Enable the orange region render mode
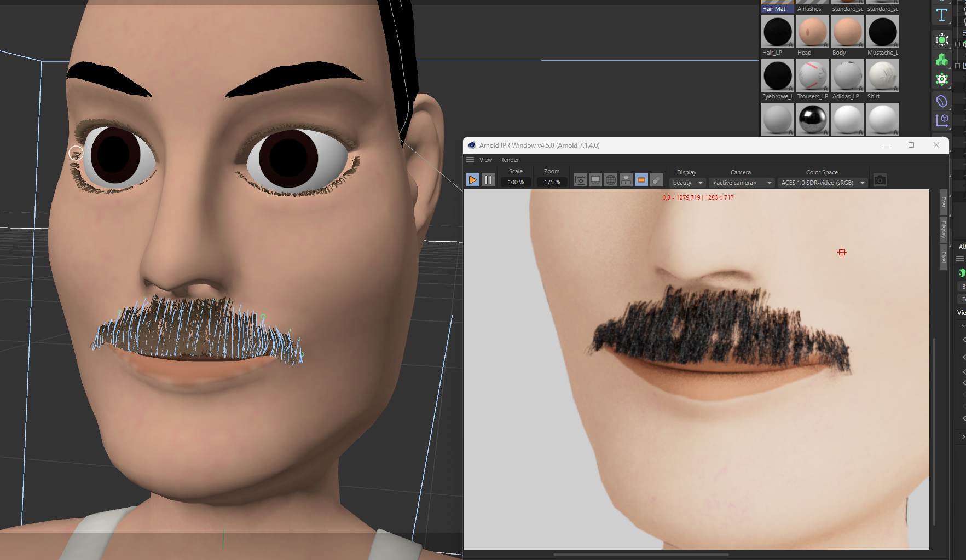Screen dimensions: 966x560 641,179
